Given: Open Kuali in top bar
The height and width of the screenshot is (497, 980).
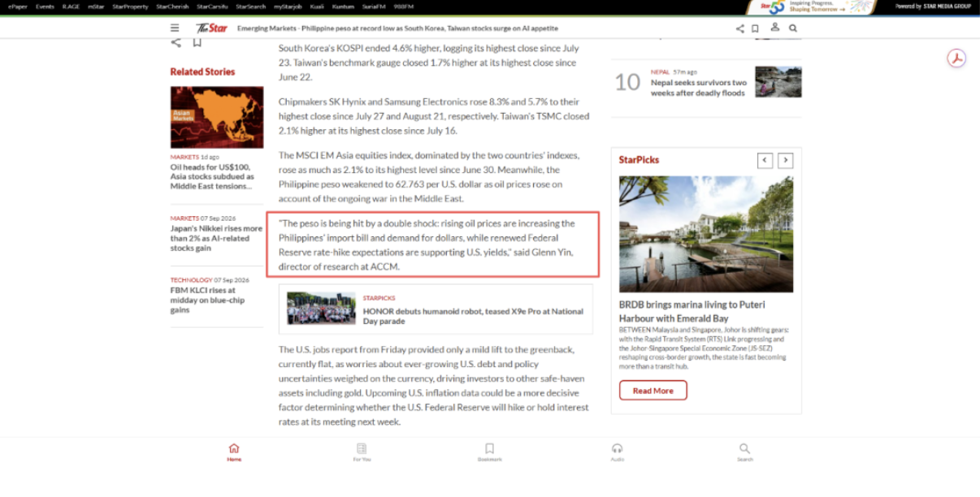Looking at the screenshot, I should [317, 6].
